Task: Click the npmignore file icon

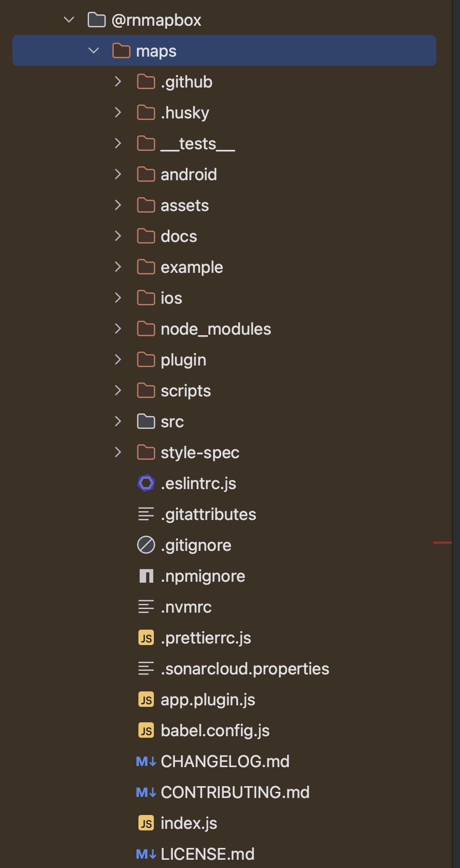Action: pos(146,576)
